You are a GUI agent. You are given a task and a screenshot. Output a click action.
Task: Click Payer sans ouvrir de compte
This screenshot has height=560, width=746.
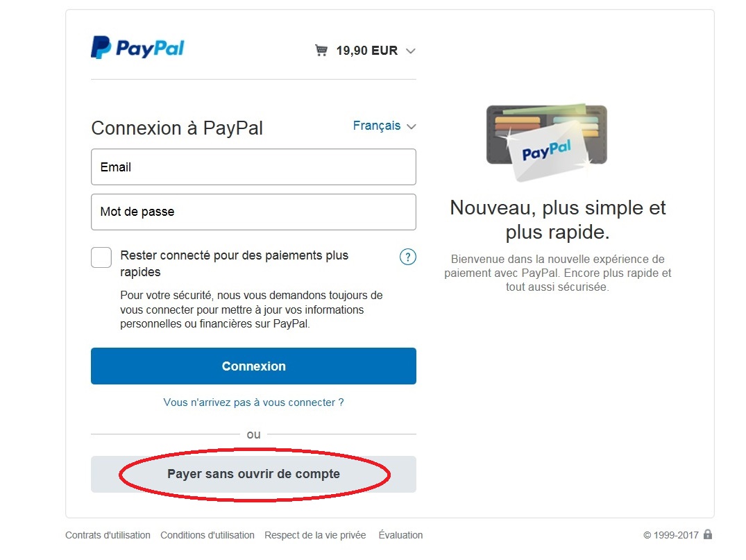tap(253, 475)
